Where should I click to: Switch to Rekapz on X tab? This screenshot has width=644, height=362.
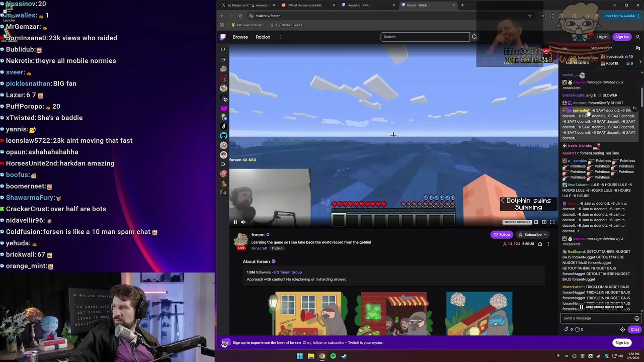click(x=248, y=5)
